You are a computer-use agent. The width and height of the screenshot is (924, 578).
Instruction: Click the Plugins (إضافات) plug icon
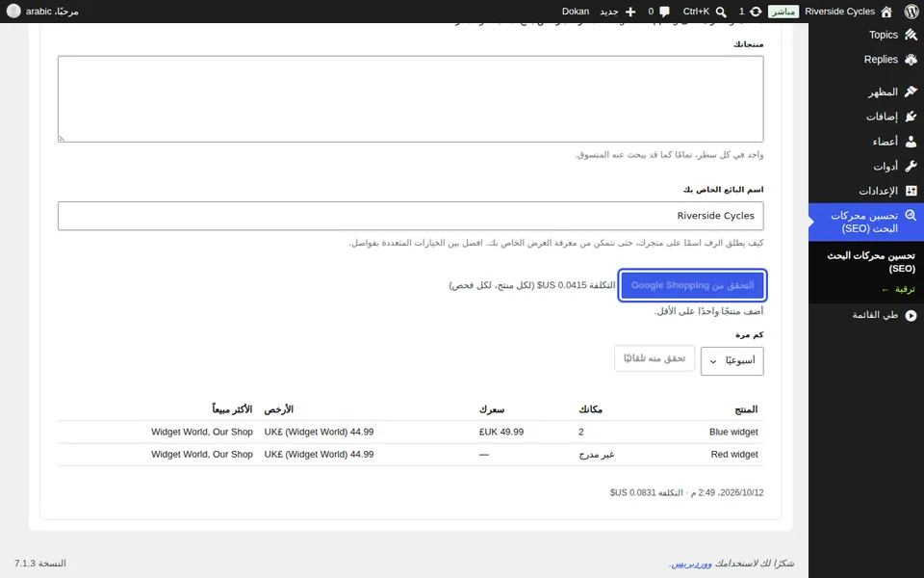pos(911,117)
